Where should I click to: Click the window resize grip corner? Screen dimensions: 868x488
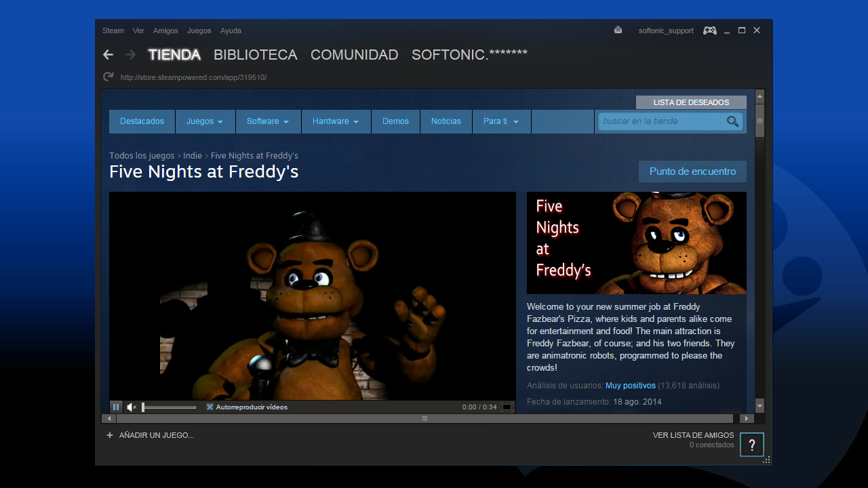pos(767,460)
